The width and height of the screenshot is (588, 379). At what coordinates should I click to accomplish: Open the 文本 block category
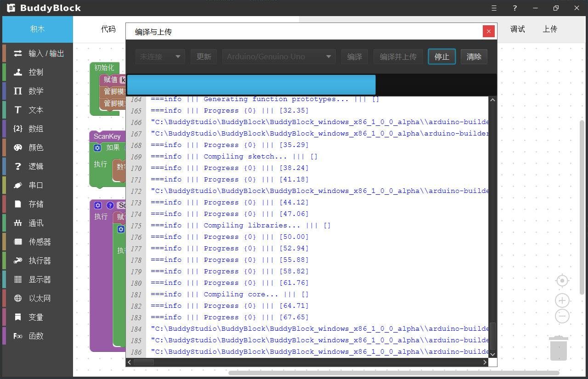coord(38,110)
